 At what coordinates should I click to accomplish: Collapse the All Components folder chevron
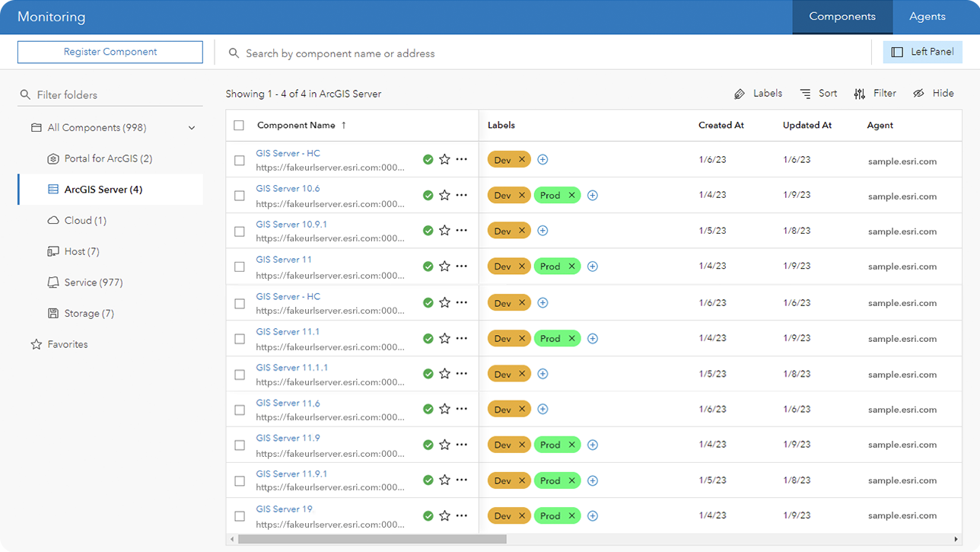coord(192,128)
